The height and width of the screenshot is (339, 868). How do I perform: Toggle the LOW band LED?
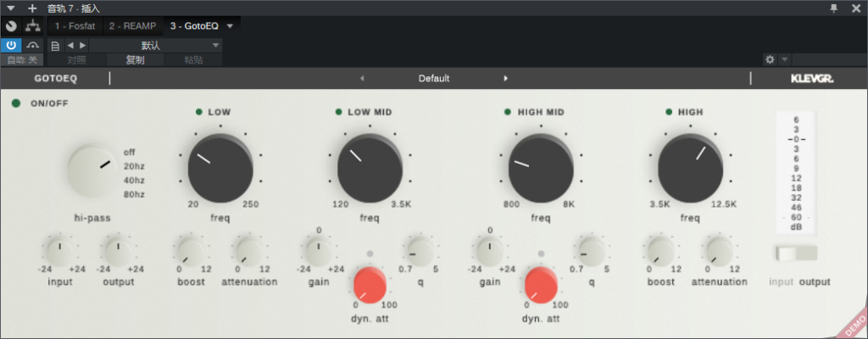click(x=198, y=112)
